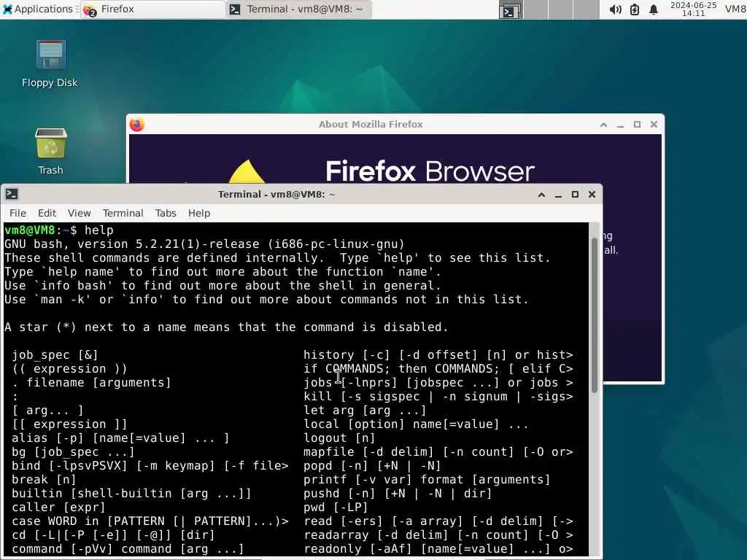Viewport: 747px width, 560px height.
Task: Click the 'printf [-v var] format' line
Action: [x=427, y=480]
